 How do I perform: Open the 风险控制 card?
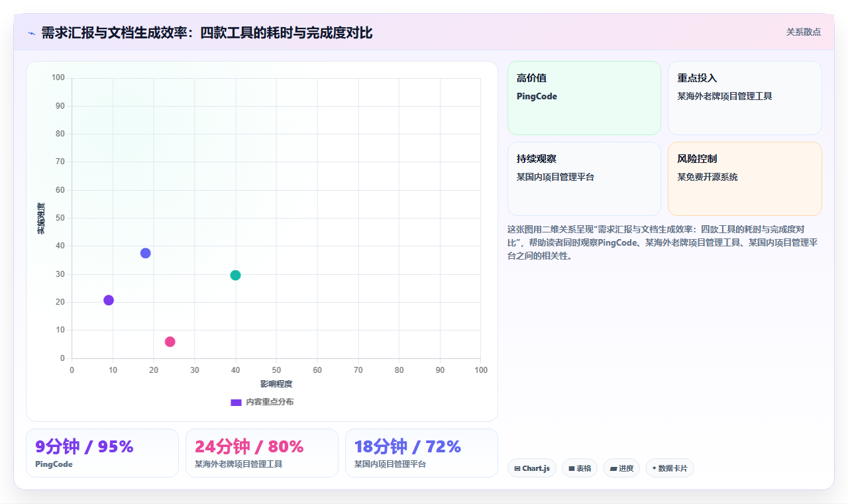pos(745,179)
